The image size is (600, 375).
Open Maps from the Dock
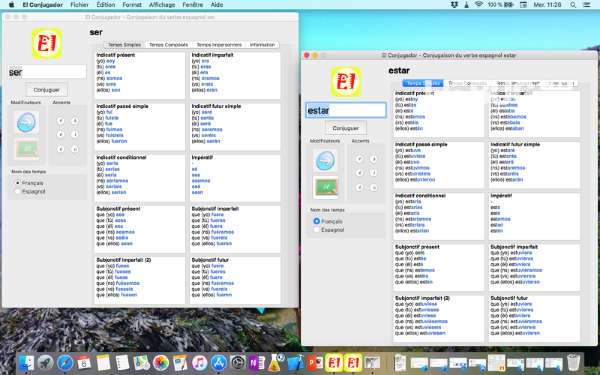[x=142, y=363]
